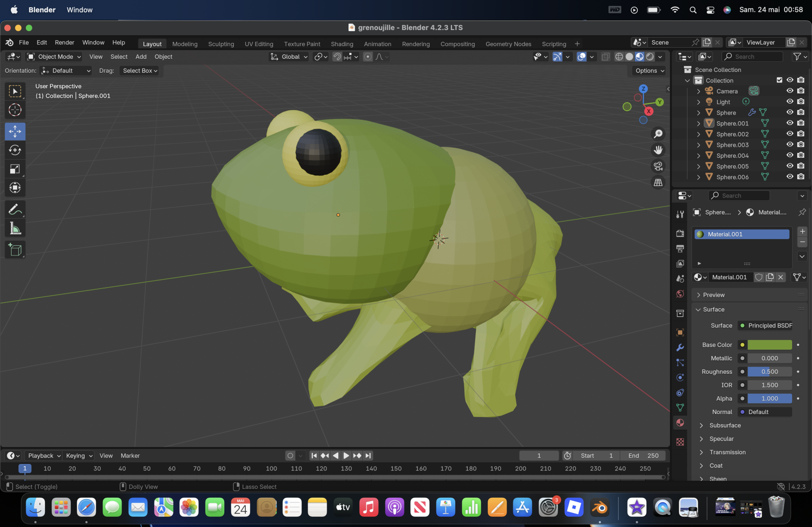Viewport: 812px width, 527px height.
Task: Open the Render menu
Action: 64,42
